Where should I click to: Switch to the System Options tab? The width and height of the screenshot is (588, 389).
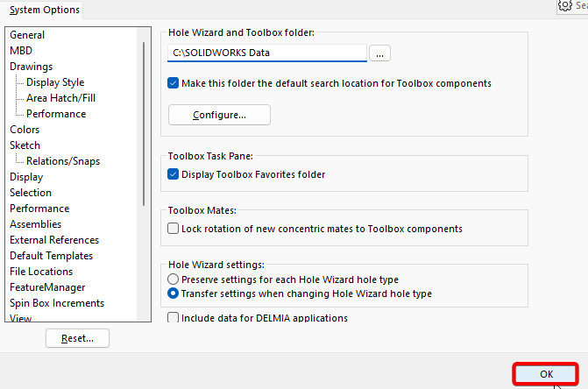[x=45, y=10]
